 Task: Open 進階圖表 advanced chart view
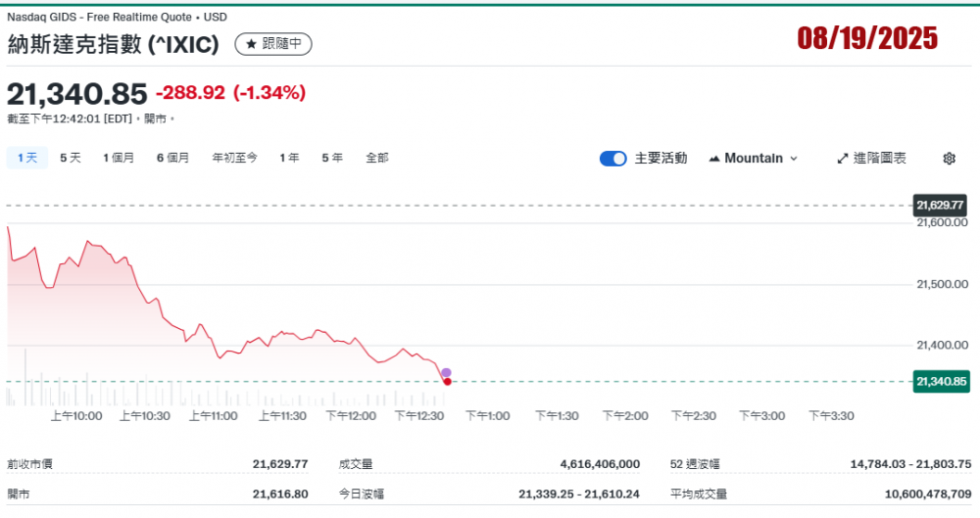pyautogui.click(x=871, y=159)
